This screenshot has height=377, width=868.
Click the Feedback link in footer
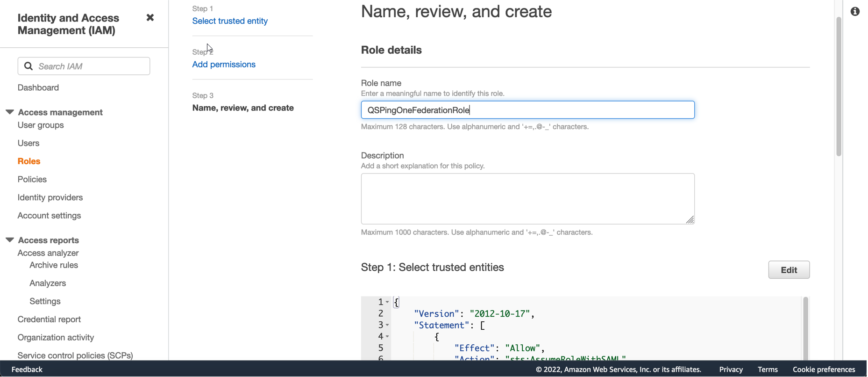[x=27, y=370]
